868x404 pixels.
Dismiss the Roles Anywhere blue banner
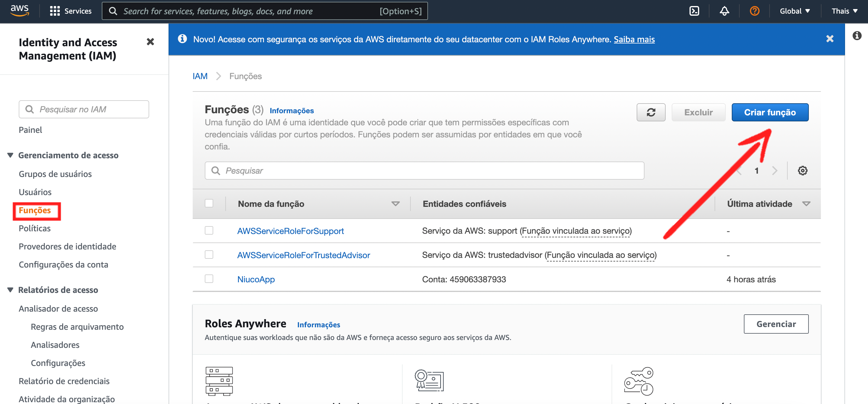point(830,39)
